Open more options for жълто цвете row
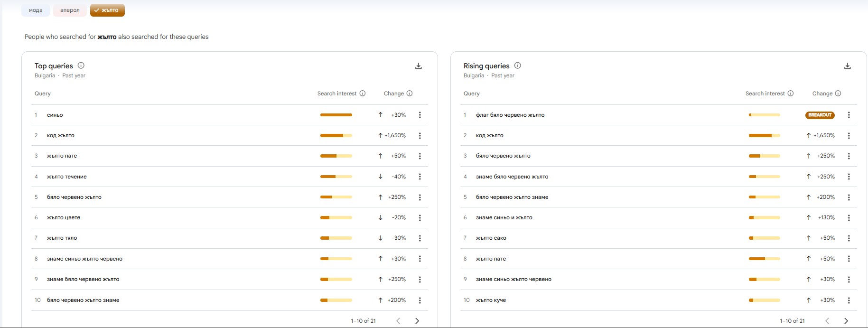 click(420, 218)
